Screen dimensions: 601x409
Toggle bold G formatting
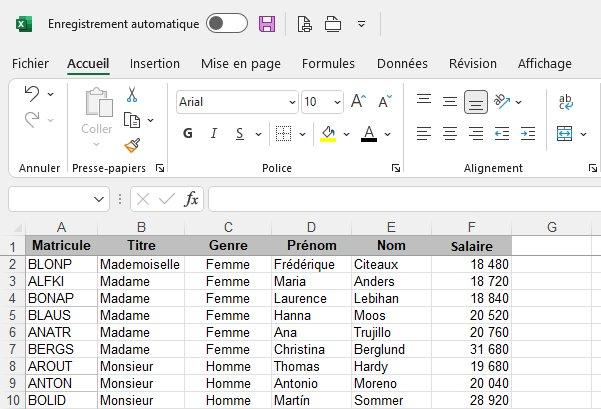188,133
